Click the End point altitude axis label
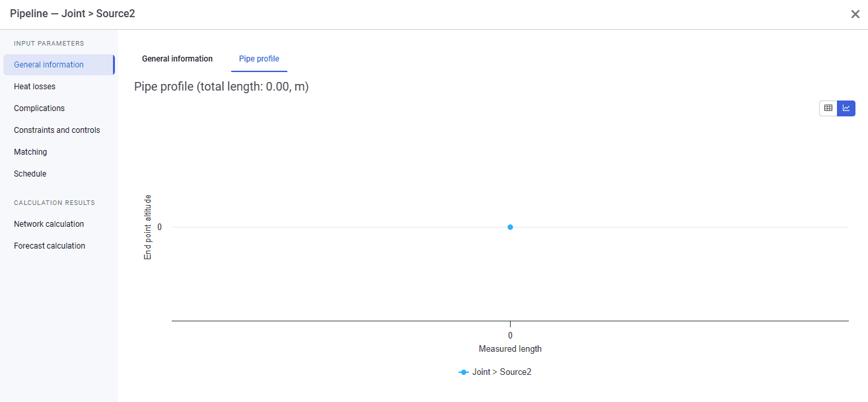Screen dimensions: 868x402 pos(148,227)
